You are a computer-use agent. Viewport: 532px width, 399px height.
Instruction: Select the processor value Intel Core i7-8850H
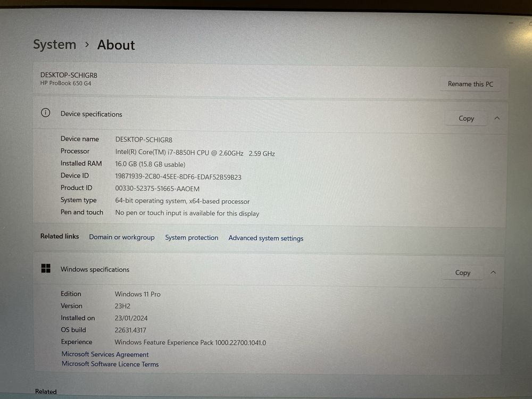tap(195, 153)
